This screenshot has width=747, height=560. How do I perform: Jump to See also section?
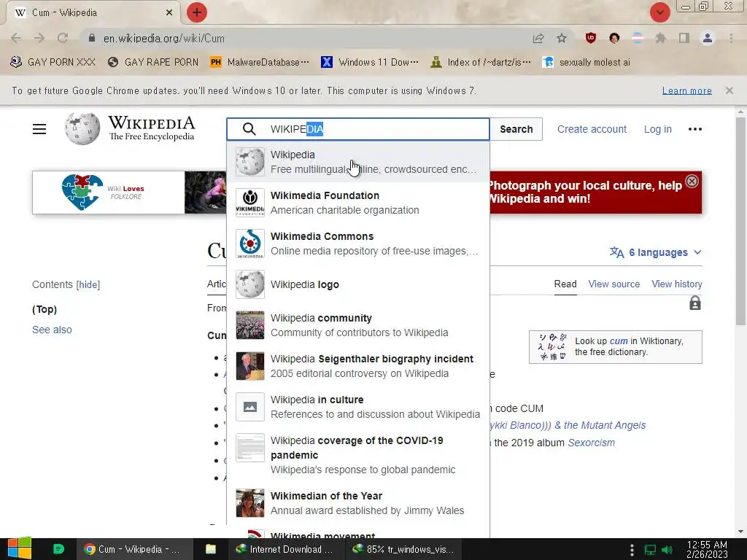[x=52, y=330]
